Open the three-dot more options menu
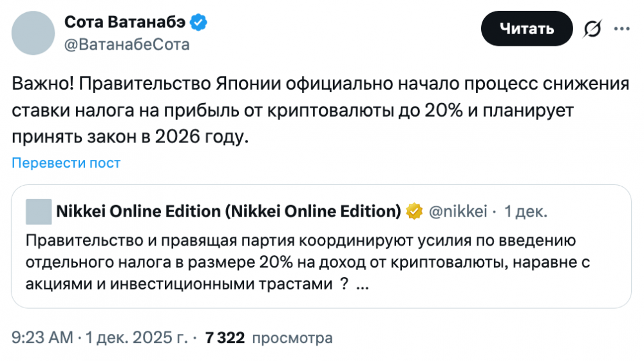This screenshot has width=644, height=361. [x=621, y=28]
